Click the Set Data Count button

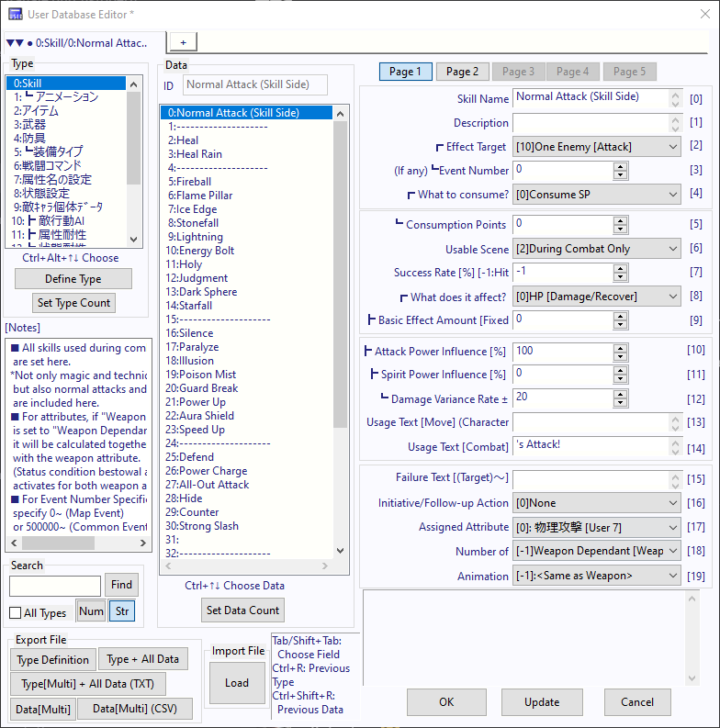(243, 610)
